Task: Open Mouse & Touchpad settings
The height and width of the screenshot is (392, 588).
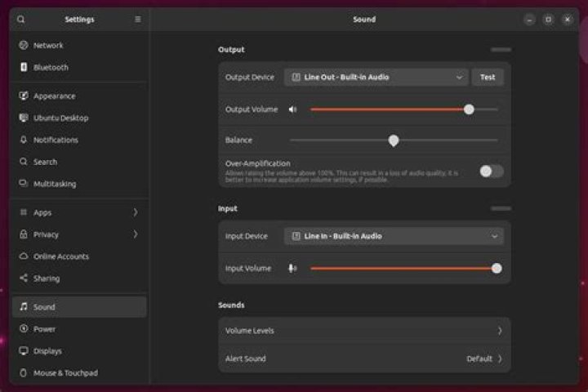Action: click(79, 373)
